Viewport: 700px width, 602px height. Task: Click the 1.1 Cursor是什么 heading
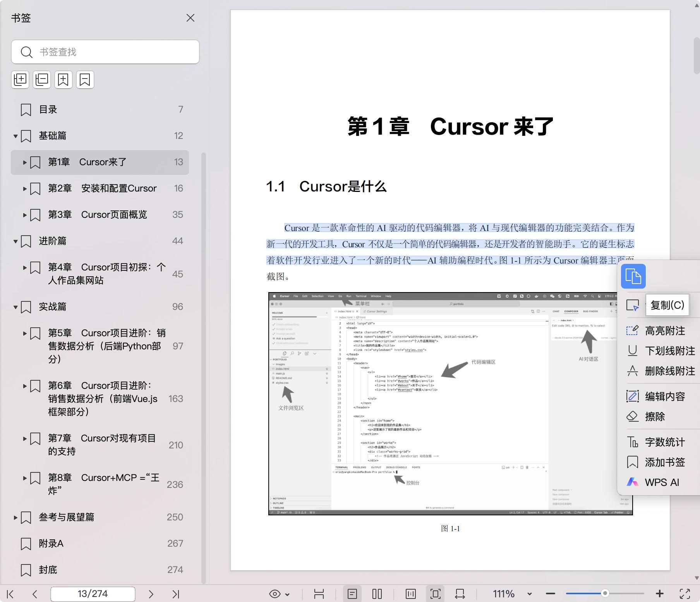coord(326,186)
